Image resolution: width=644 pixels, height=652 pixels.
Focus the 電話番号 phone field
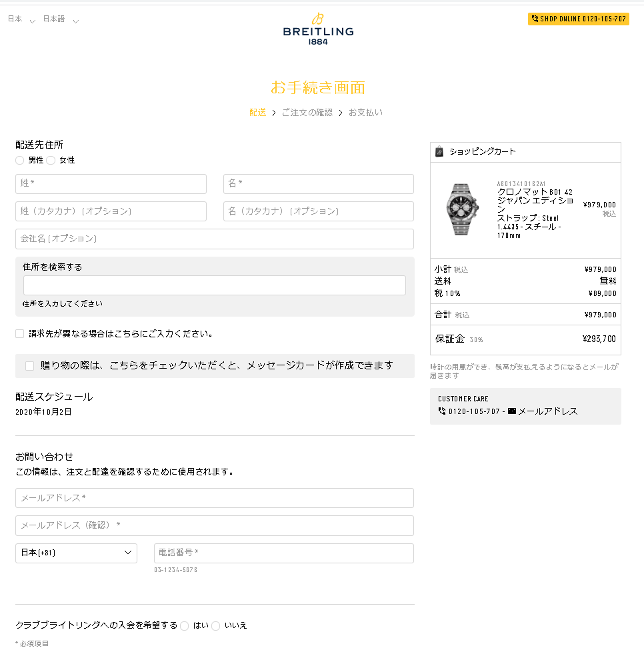[x=284, y=553]
